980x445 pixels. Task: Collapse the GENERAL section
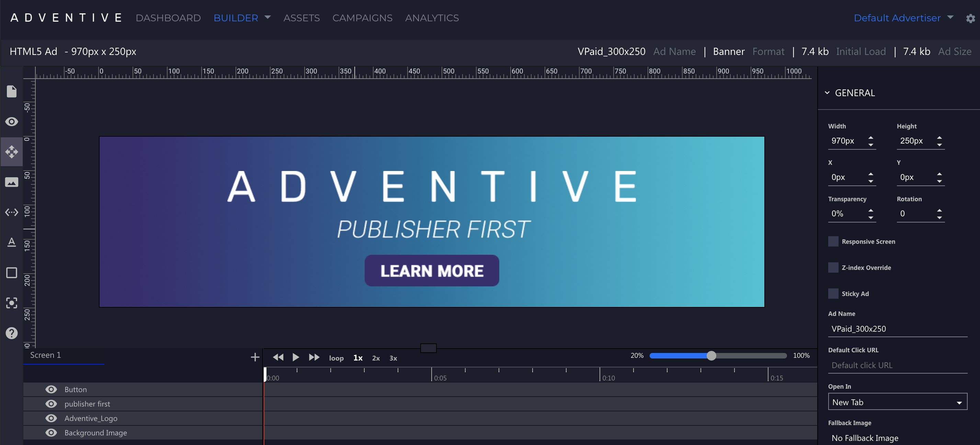[x=827, y=93]
